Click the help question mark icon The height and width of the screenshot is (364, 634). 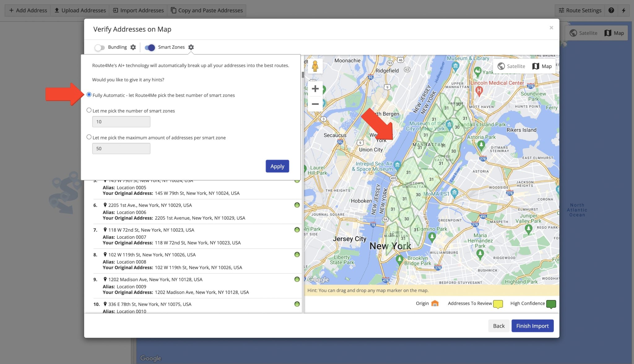pyautogui.click(x=611, y=10)
